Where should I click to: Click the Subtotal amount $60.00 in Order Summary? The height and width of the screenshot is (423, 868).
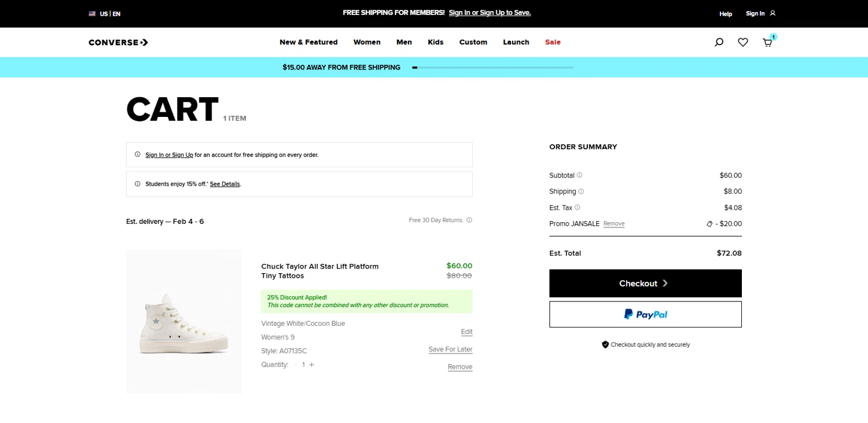click(x=731, y=175)
